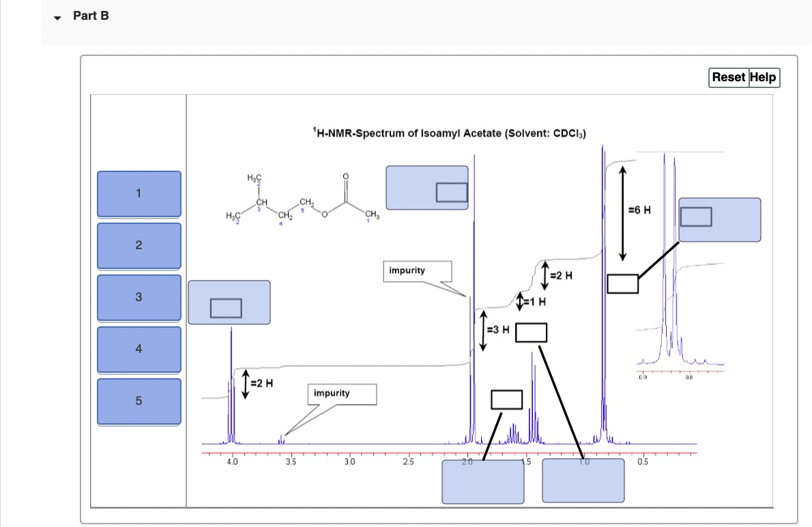The height and width of the screenshot is (527, 812).
Task: Select draggable label tile 3
Action: click(x=139, y=298)
